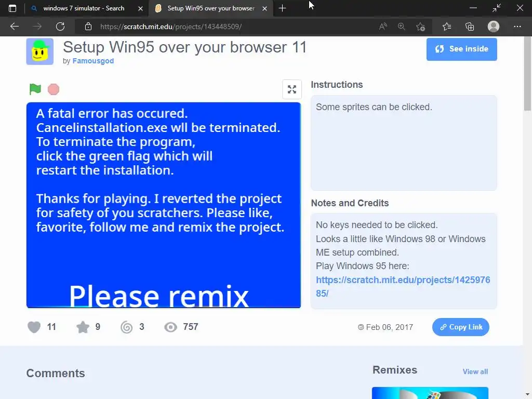The height and width of the screenshot is (399, 532).
Task: Restore down the browser window
Action: click(496, 8)
